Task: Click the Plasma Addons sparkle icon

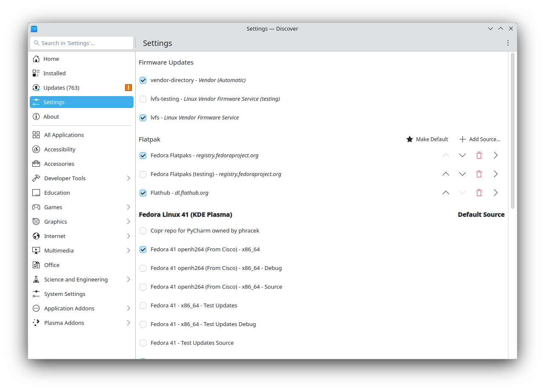Action: [x=36, y=323]
